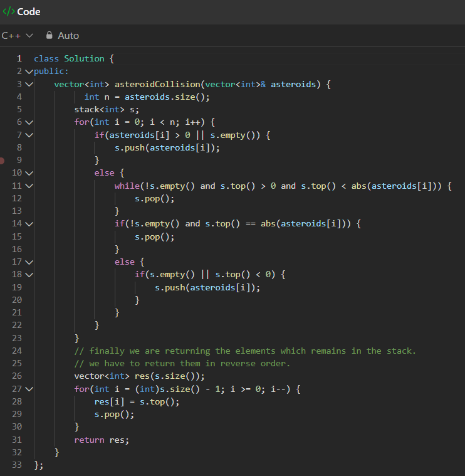Image resolution: width=465 pixels, height=476 pixels.
Task: Click 'abs(asteroids[i])' on line 14
Action: [303, 224]
